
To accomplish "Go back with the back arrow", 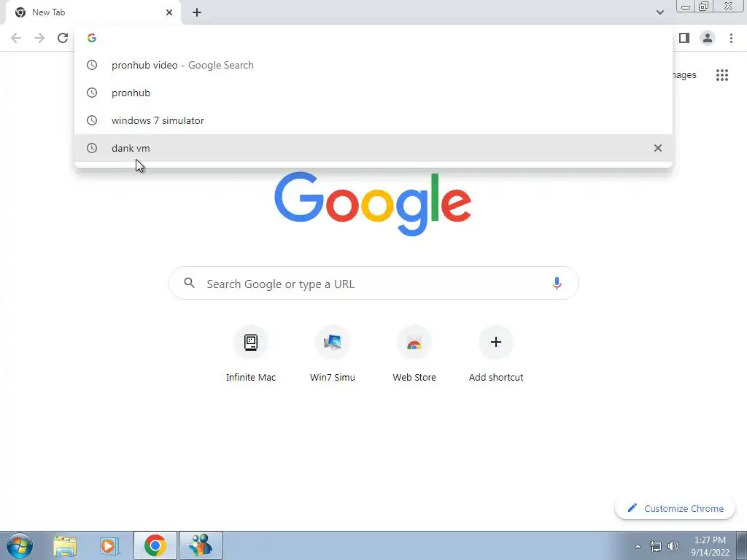I will 16,38.
